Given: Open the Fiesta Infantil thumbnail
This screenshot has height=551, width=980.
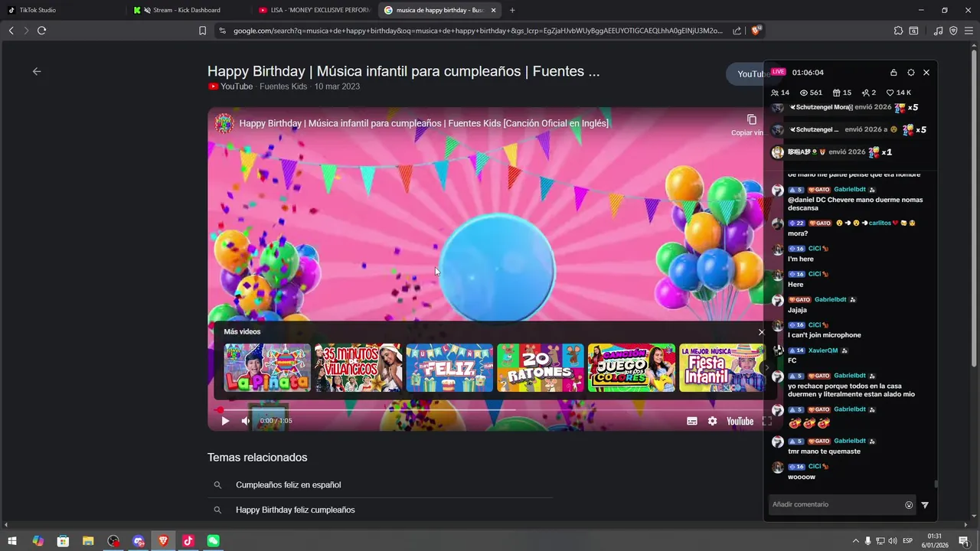Looking at the screenshot, I should [x=722, y=367].
